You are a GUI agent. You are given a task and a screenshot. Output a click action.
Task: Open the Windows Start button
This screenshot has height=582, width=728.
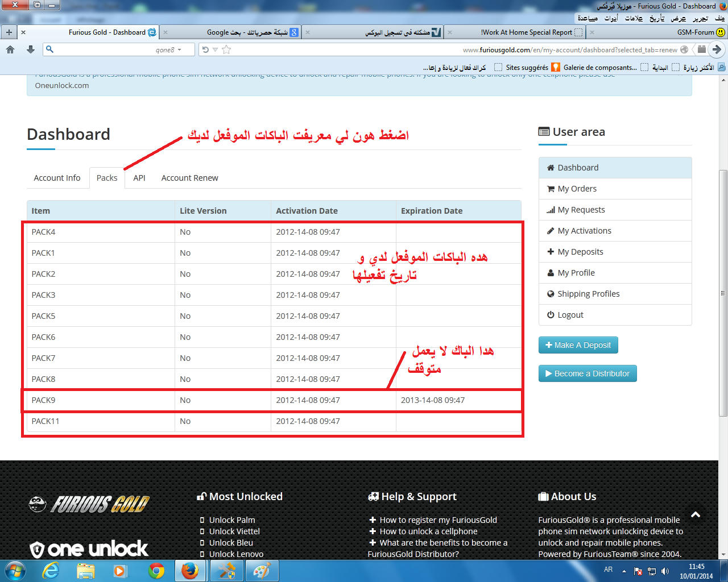(15, 571)
